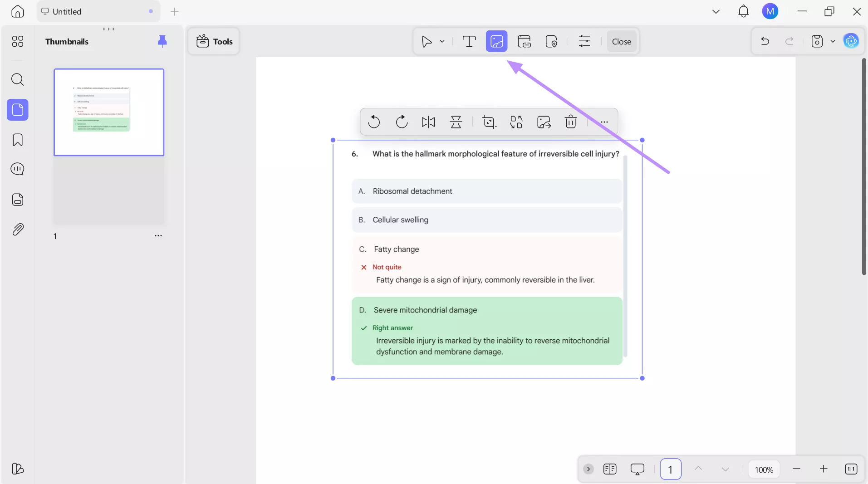Switch to the Untitled document tab
The image size is (868, 484).
(x=98, y=11)
